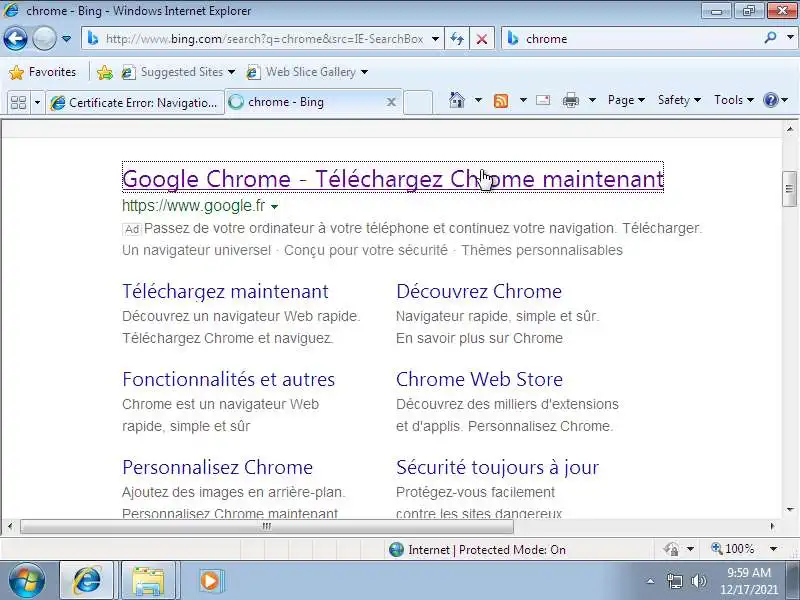Show hidden tray icons arrow
The height and width of the screenshot is (600, 800).
click(650, 581)
